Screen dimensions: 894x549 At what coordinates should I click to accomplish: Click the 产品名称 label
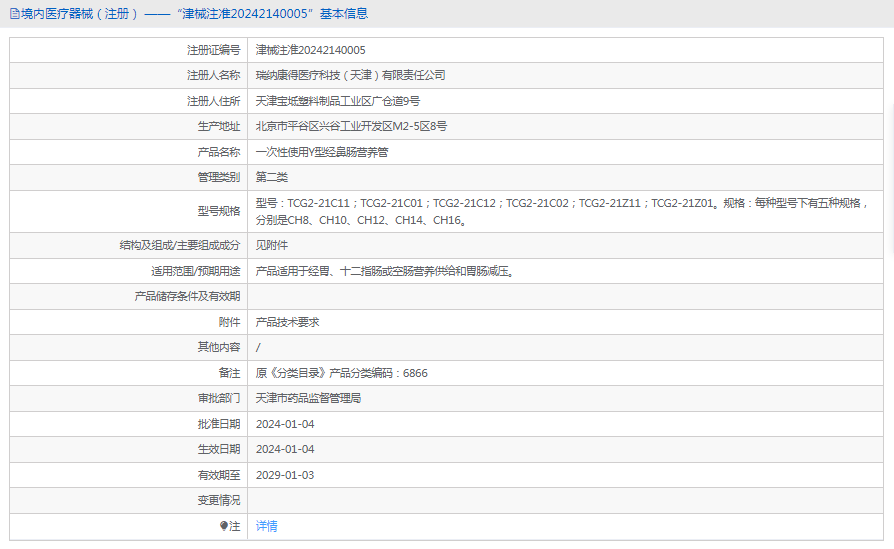(x=219, y=152)
